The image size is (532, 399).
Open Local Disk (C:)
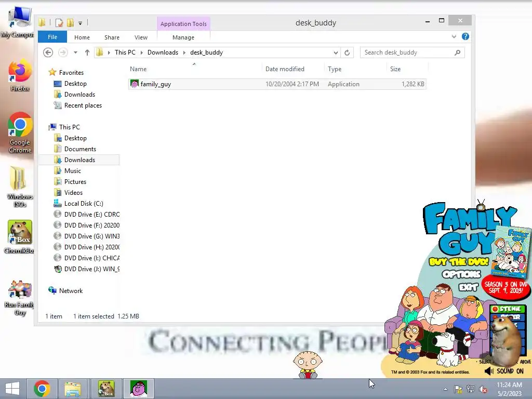(x=78, y=204)
